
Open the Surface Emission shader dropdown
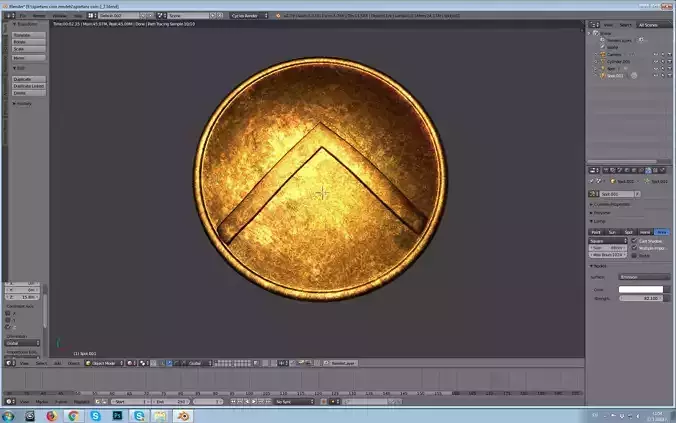(645, 277)
